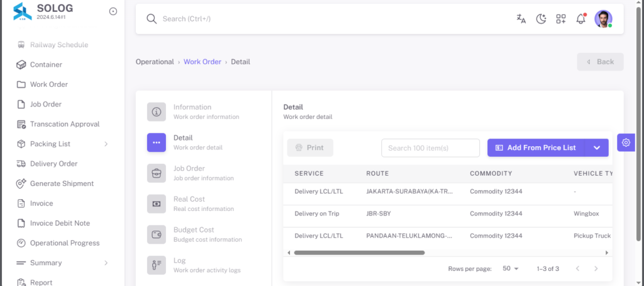Click the Add From Price List button
The width and height of the screenshot is (644, 286).
click(x=536, y=148)
